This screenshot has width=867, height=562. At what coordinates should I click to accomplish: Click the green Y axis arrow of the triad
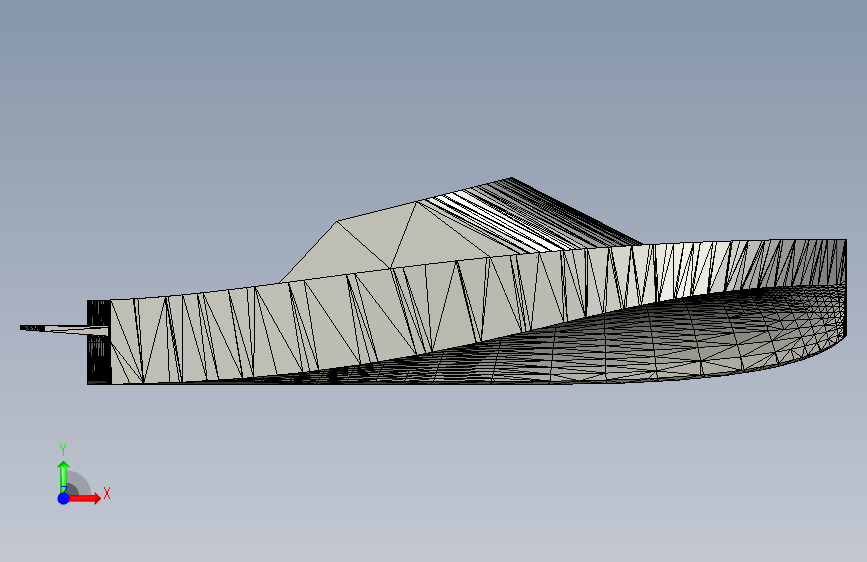64,476
